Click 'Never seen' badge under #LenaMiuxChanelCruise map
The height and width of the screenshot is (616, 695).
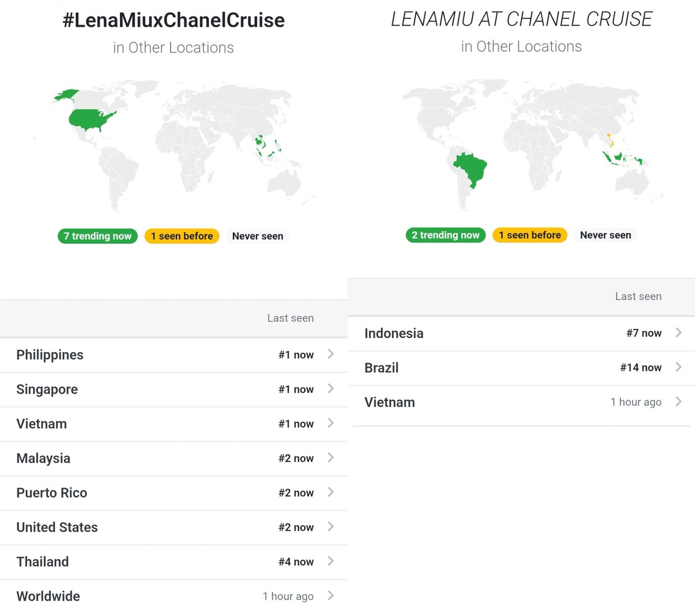click(258, 236)
